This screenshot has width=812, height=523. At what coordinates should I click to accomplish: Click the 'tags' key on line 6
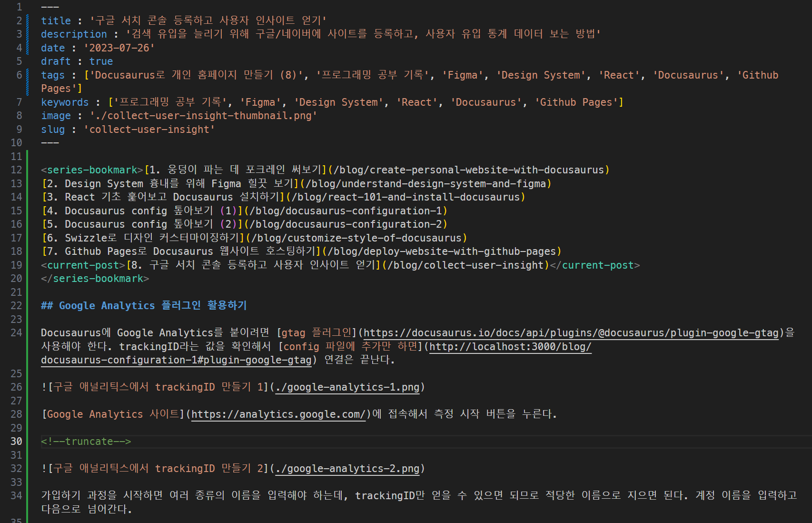[x=53, y=75]
